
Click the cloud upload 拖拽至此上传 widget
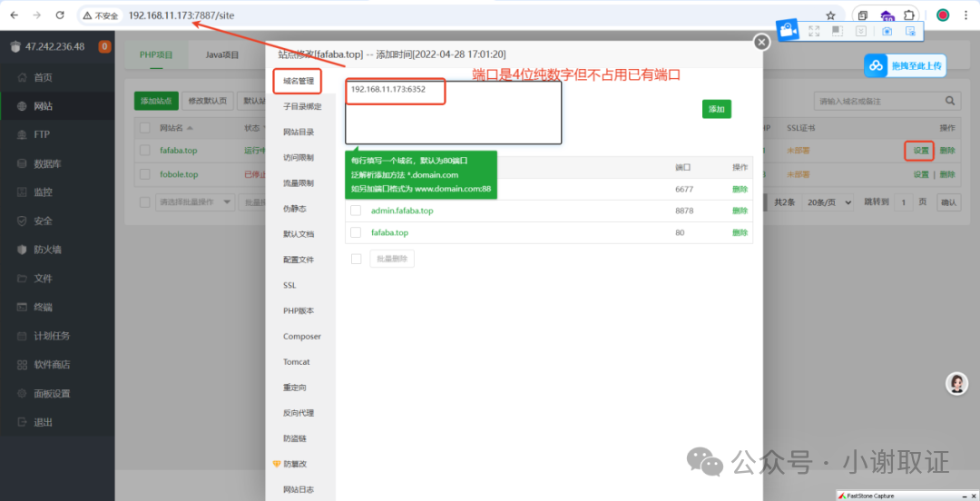pos(905,65)
